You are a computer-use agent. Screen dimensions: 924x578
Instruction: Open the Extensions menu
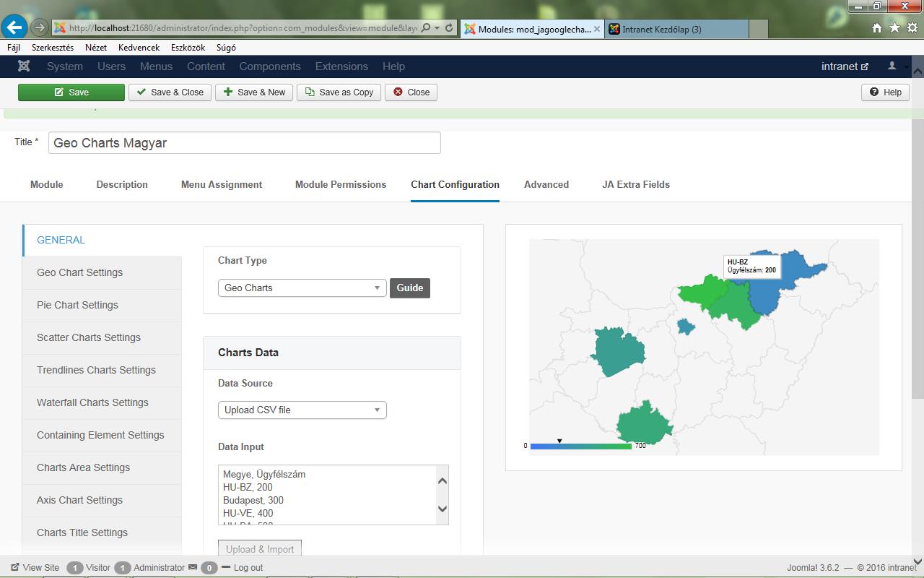pos(341,66)
